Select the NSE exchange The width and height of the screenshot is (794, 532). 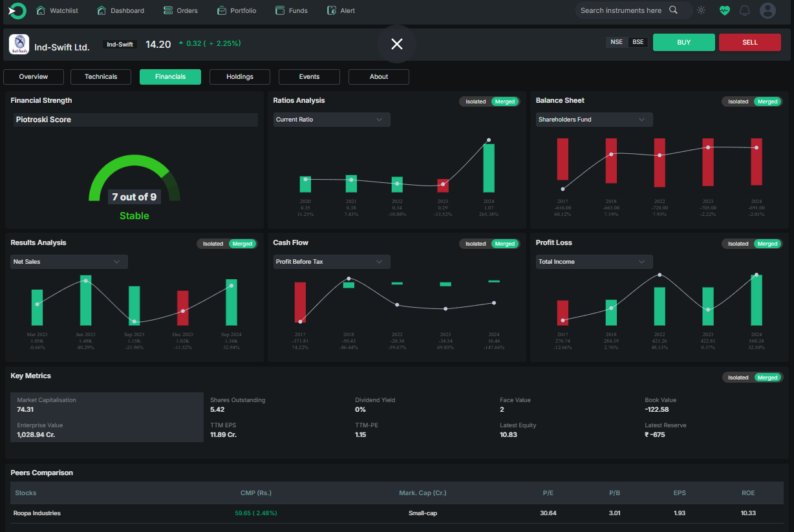coord(617,42)
